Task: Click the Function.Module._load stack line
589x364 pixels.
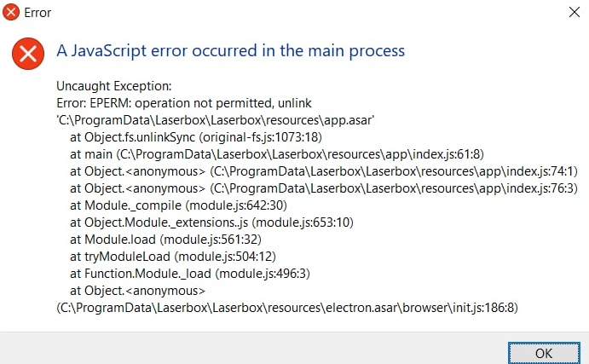Action: click(190, 274)
